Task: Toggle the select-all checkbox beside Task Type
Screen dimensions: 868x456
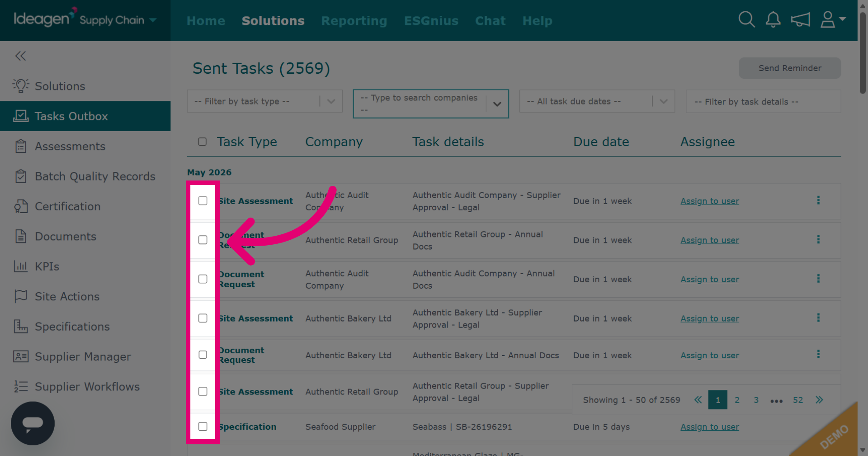Action: [203, 142]
